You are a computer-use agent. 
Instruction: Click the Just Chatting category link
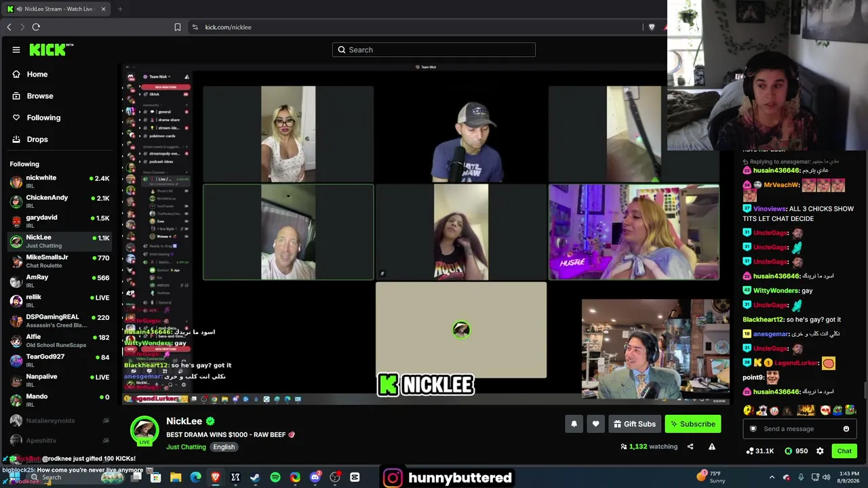pyautogui.click(x=186, y=447)
